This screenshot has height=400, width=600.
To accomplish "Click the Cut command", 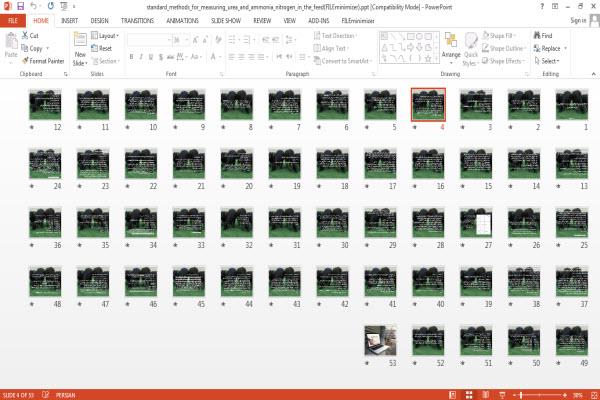I will (30, 36).
